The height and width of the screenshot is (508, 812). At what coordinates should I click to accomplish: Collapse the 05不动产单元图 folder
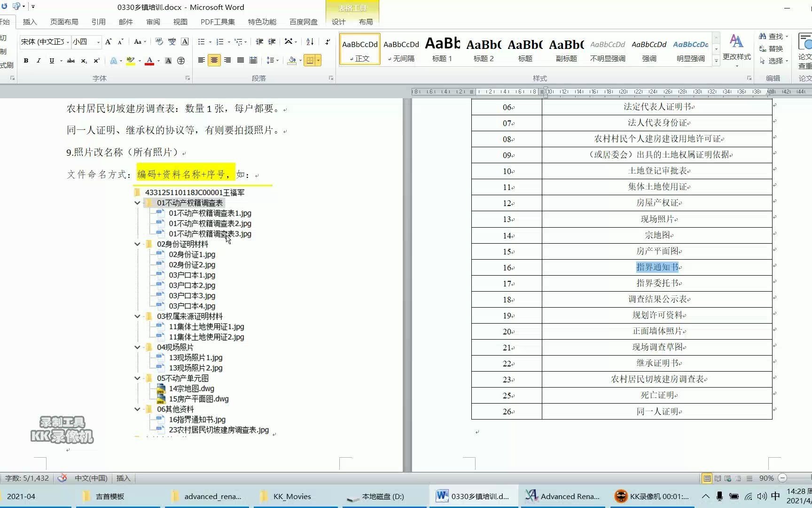[x=137, y=378]
